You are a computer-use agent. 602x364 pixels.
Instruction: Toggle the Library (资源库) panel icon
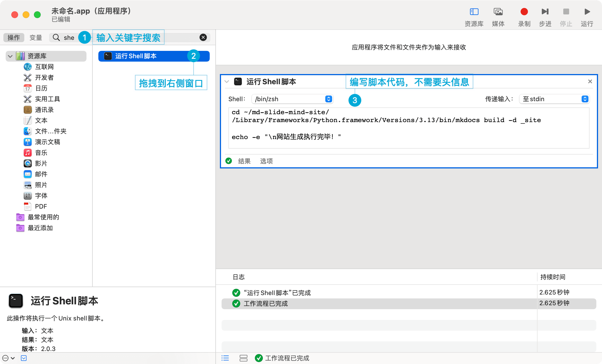point(474,12)
